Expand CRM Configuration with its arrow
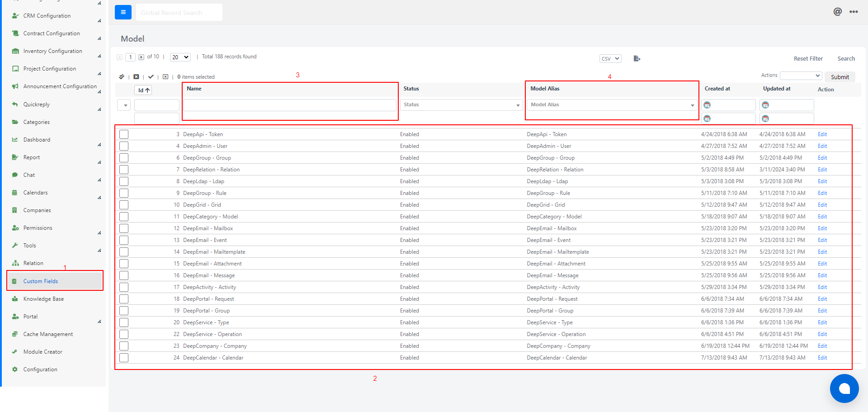The height and width of the screenshot is (412, 868). click(x=99, y=21)
